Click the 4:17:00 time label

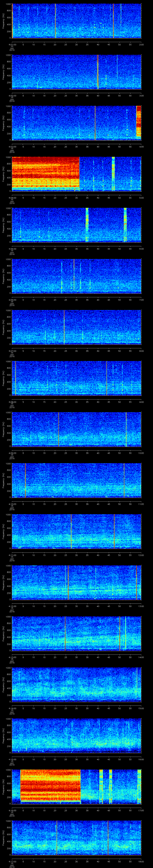[x=12, y=861]
